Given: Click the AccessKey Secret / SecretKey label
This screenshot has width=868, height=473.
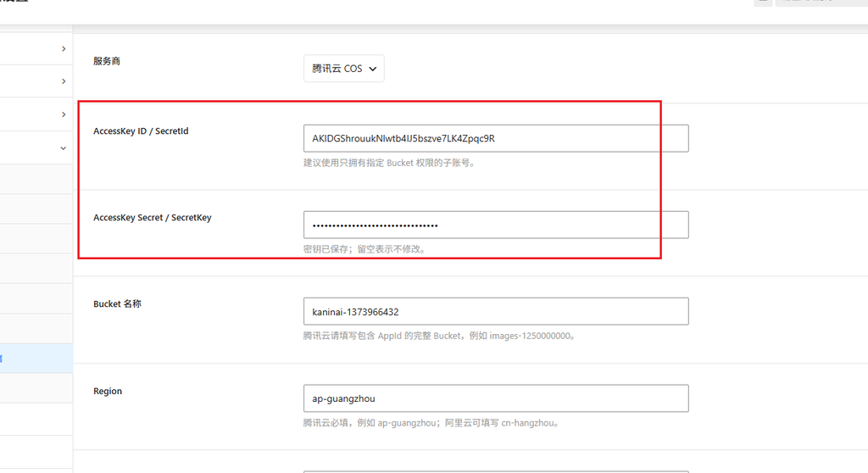Looking at the screenshot, I should pos(153,218).
